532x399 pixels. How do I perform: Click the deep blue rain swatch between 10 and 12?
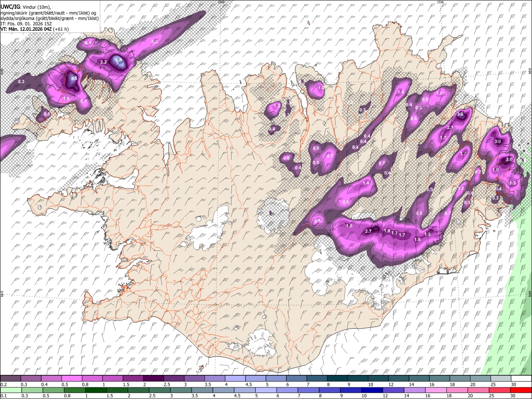click(372, 390)
